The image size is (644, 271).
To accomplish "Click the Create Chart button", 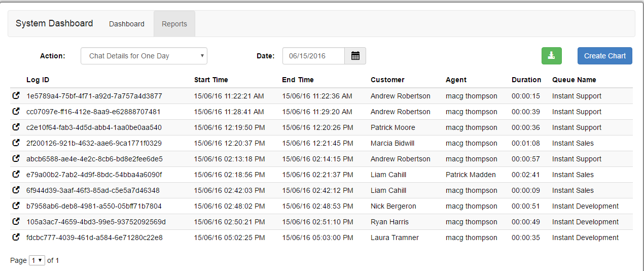I will 605,56.
